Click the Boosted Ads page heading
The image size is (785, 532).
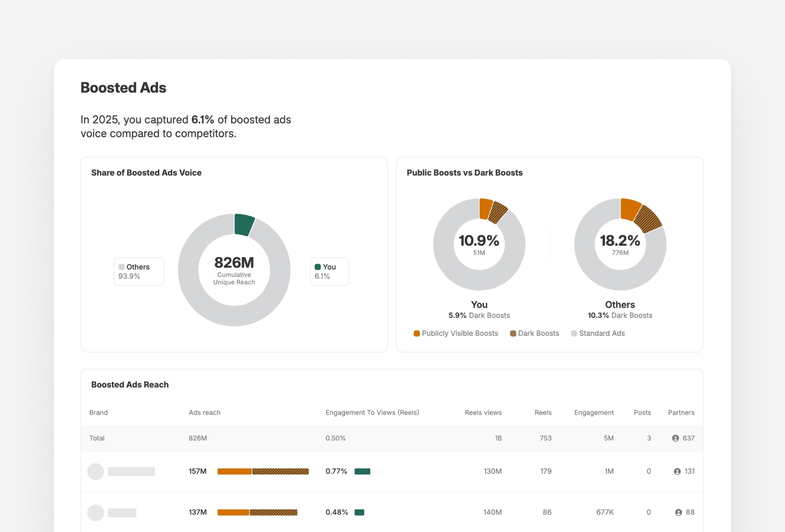pyautogui.click(x=123, y=88)
